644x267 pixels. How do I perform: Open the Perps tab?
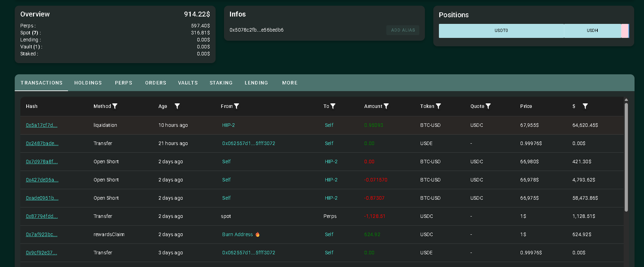tap(124, 83)
